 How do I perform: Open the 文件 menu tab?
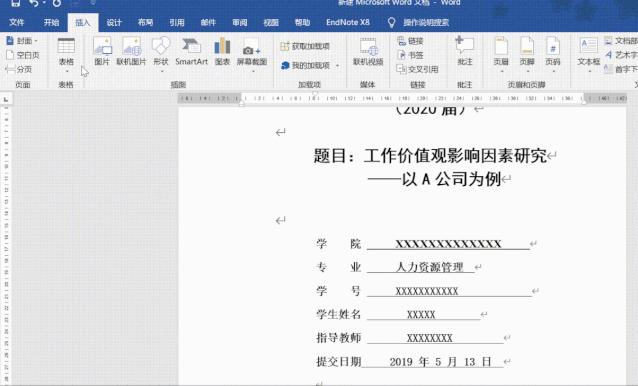coord(17,22)
